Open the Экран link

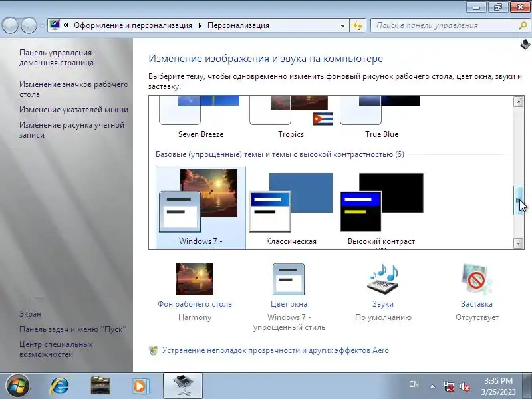click(x=30, y=314)
